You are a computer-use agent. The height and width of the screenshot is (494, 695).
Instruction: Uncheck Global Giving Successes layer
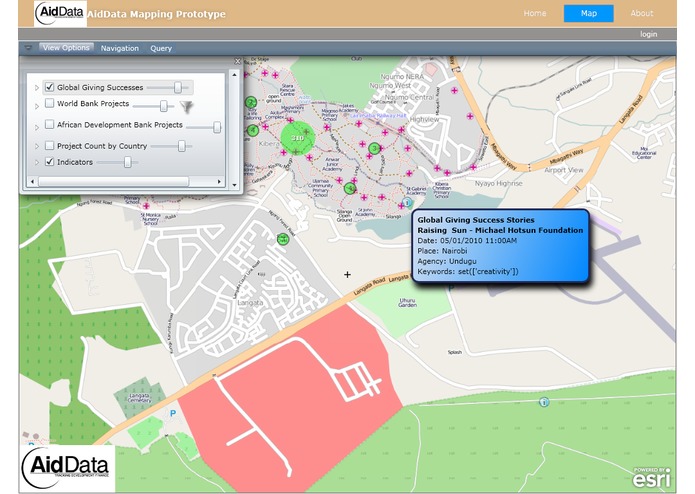coord(50,87)
